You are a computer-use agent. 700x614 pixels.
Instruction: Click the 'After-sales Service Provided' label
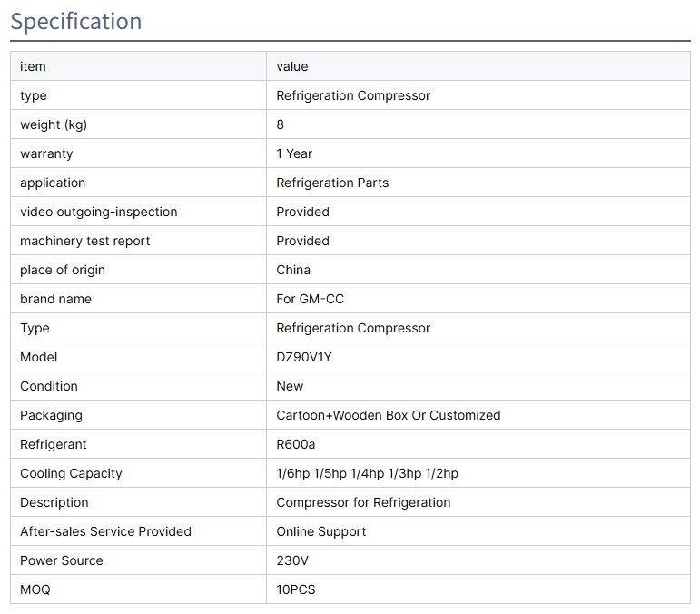[105, 531]
